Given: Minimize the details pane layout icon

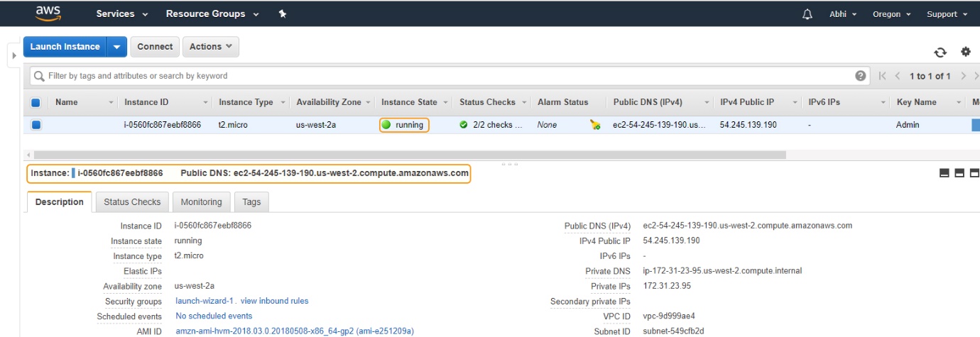Looking at the screenshot, I should click(x=944, y=173).
